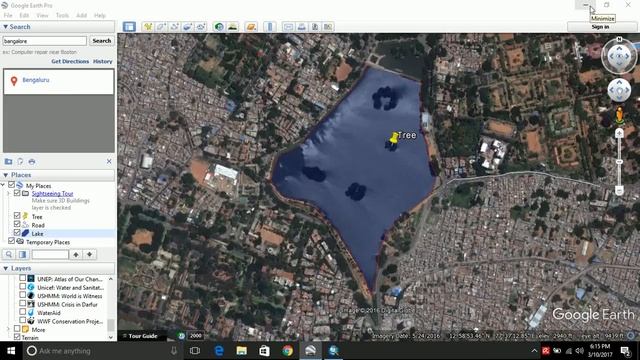Click the Layers panel scrollbar thumb
The height and width of the screenshot is (360, 640).
111,325
